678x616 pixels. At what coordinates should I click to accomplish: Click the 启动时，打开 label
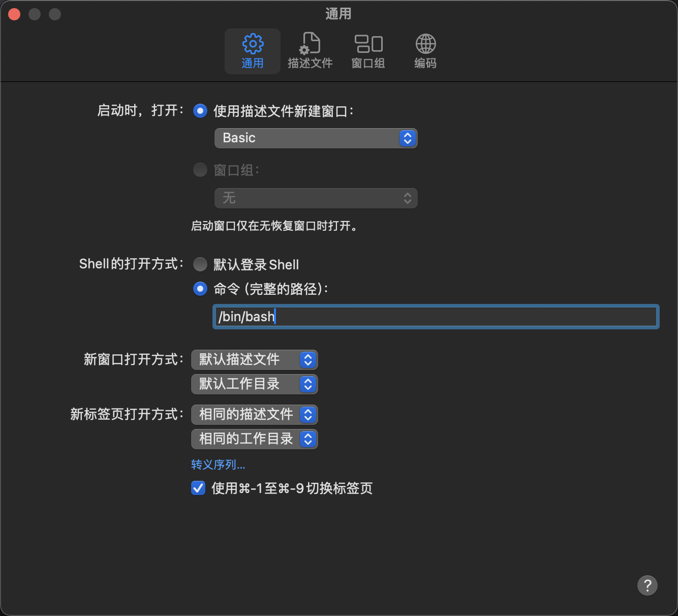tap(141, 110)
